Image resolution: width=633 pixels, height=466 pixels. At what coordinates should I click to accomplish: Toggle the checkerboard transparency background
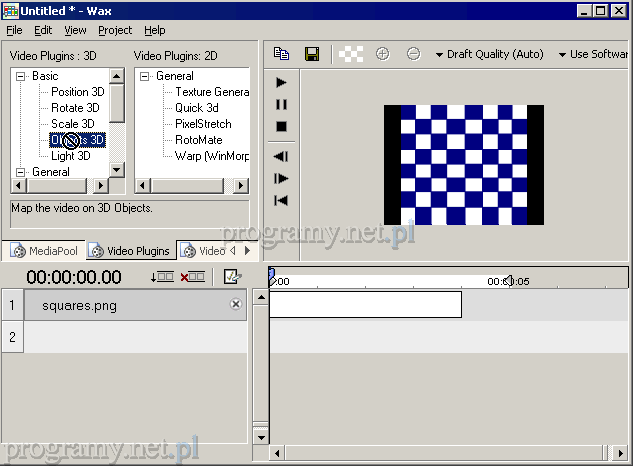click(x=350, y=54)
